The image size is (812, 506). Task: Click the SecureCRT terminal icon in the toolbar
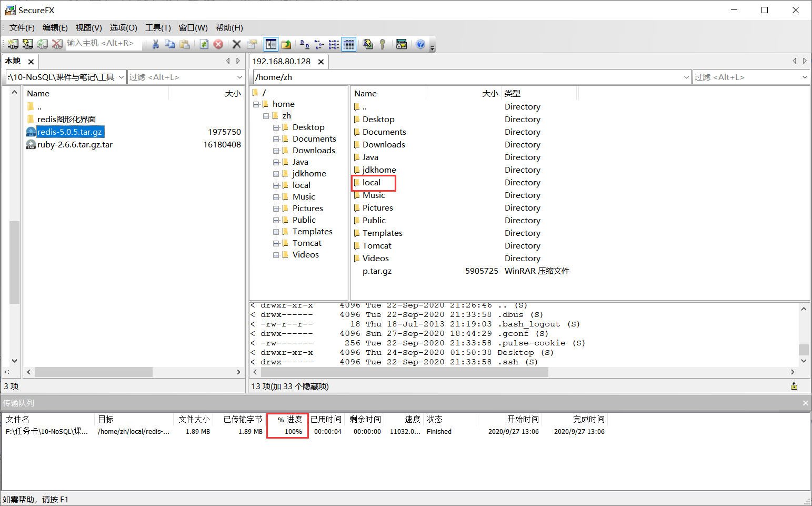pyautogui.click(x=402, y=44)
